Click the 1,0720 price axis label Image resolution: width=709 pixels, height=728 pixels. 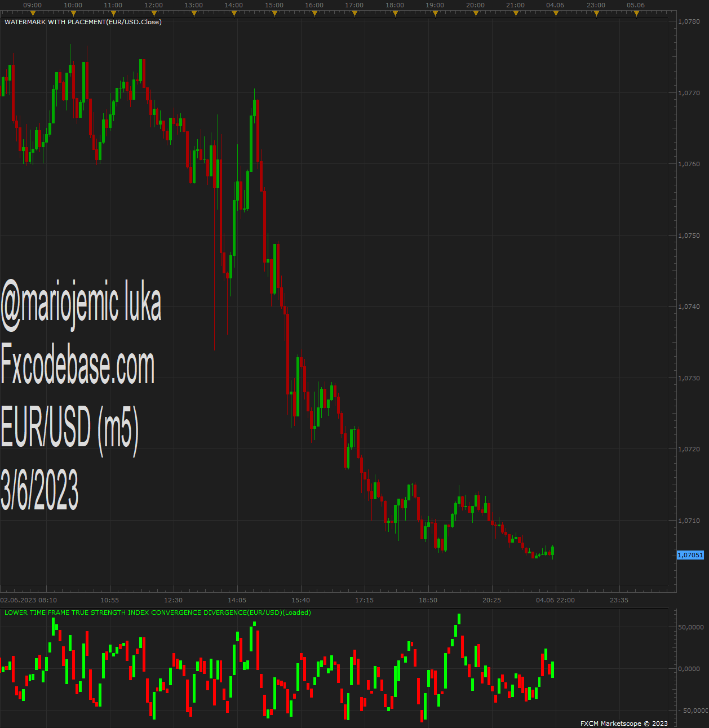pos(689,449)
